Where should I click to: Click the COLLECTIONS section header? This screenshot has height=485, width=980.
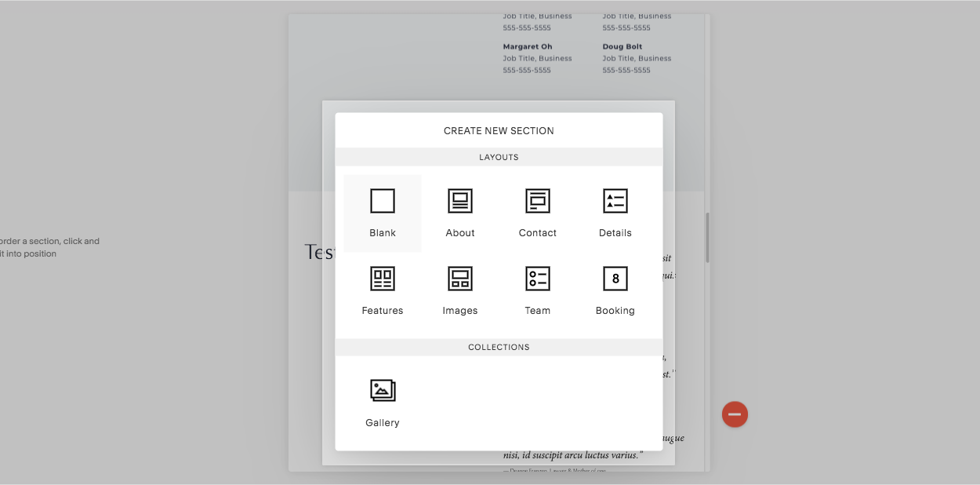tap(499, 347)
